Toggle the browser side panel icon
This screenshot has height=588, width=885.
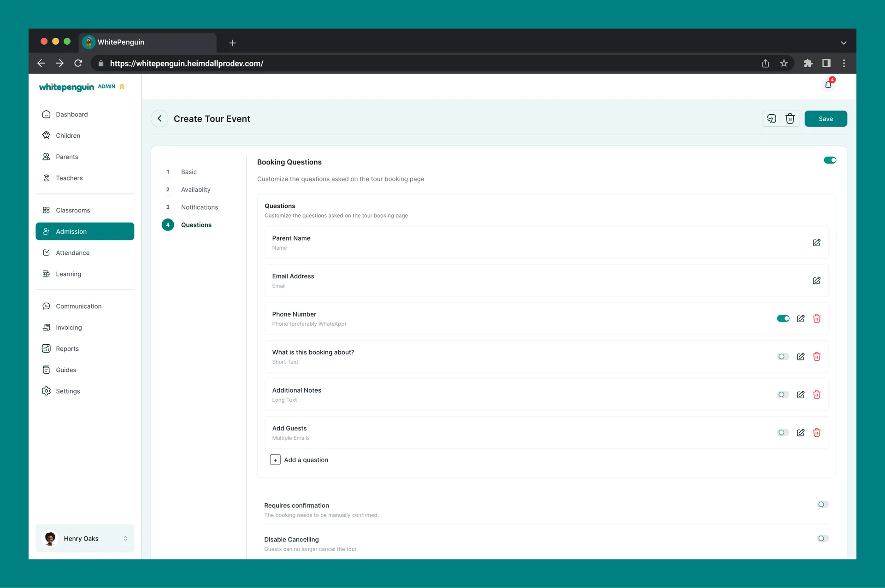pos(826,63)
